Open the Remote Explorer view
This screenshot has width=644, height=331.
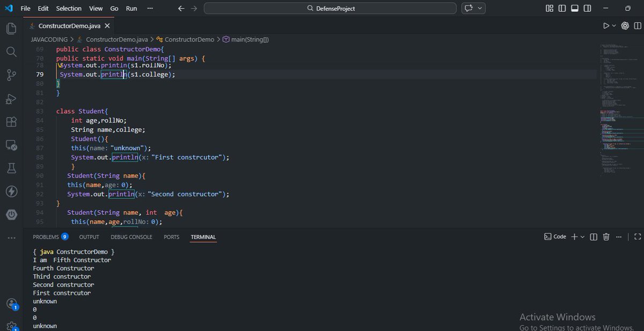[11, 145]
